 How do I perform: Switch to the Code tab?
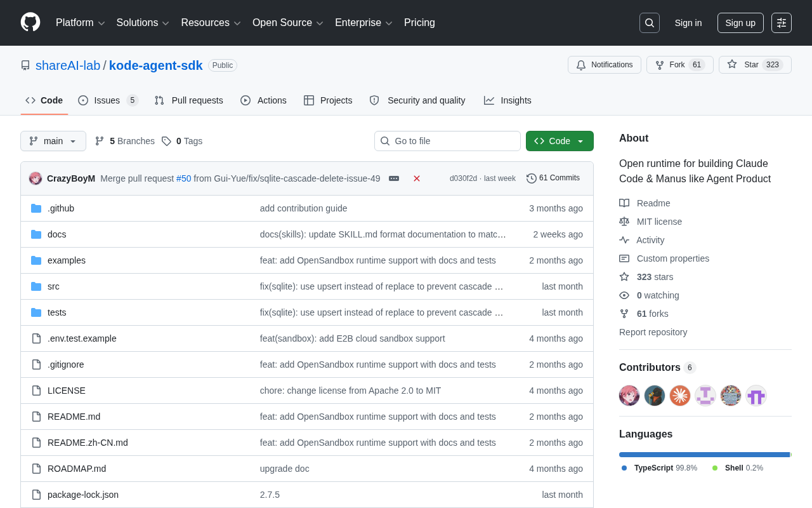point(44,100)
